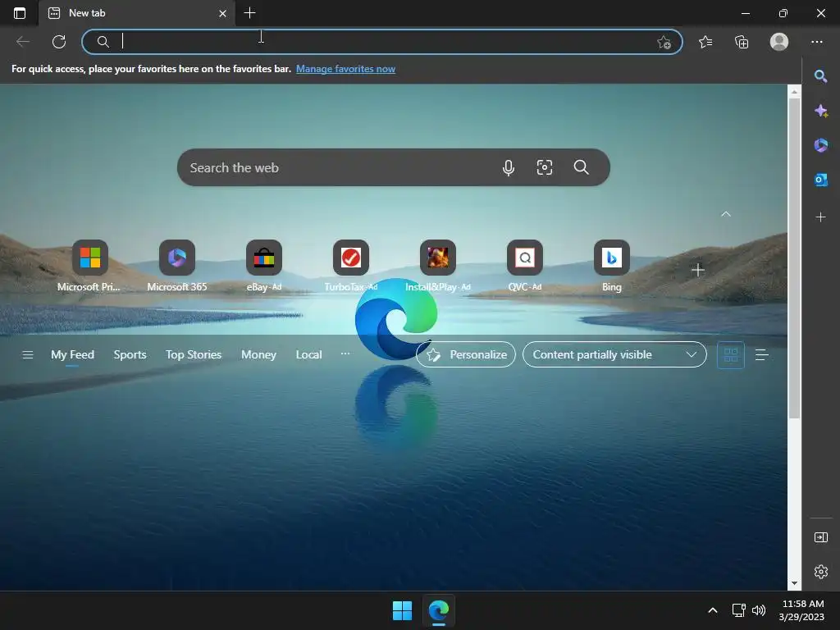
Task: Select the Local feed tab
Action: point(308,354)
